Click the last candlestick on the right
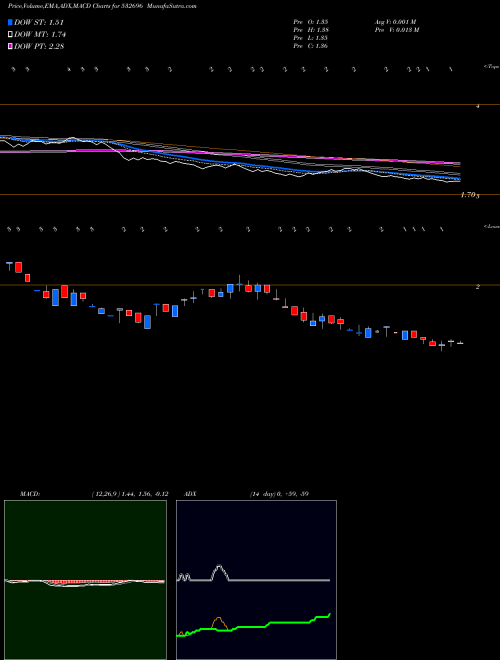The image size is (500, 660). [x=460, y=343]
